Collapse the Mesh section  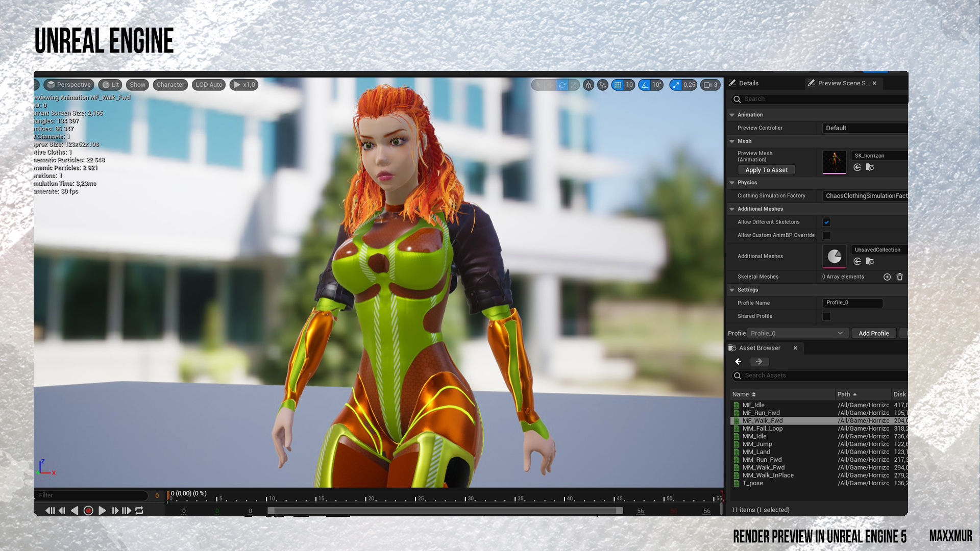click(732, 141)
